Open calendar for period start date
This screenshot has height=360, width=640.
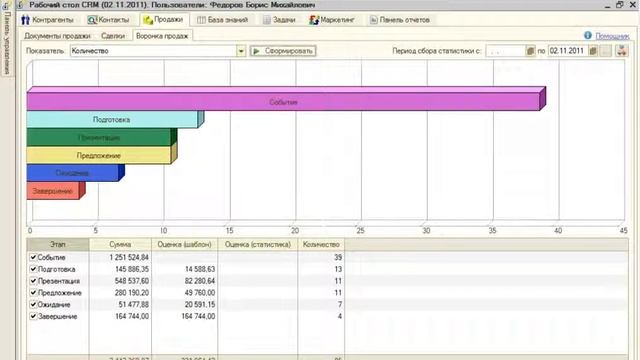(530, 51)
